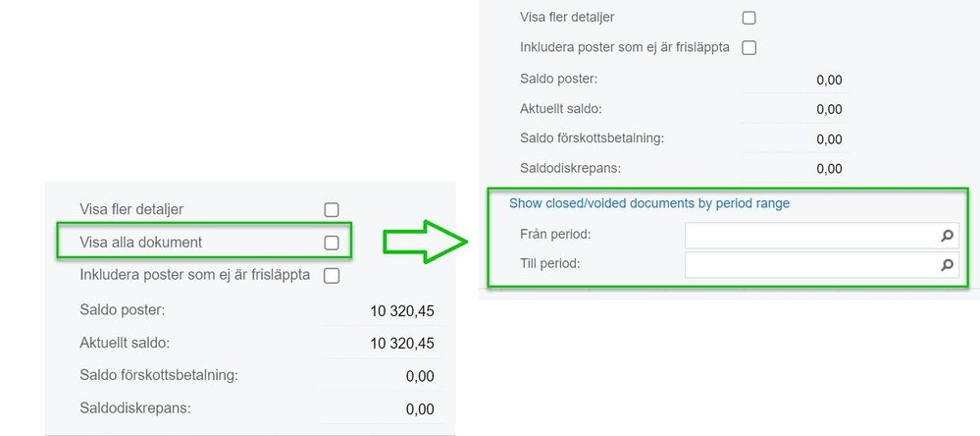This screenshot has height=436, width=980.
Task: Select Saldo förskottsbetalning value above period range
Action: point(829,139)
